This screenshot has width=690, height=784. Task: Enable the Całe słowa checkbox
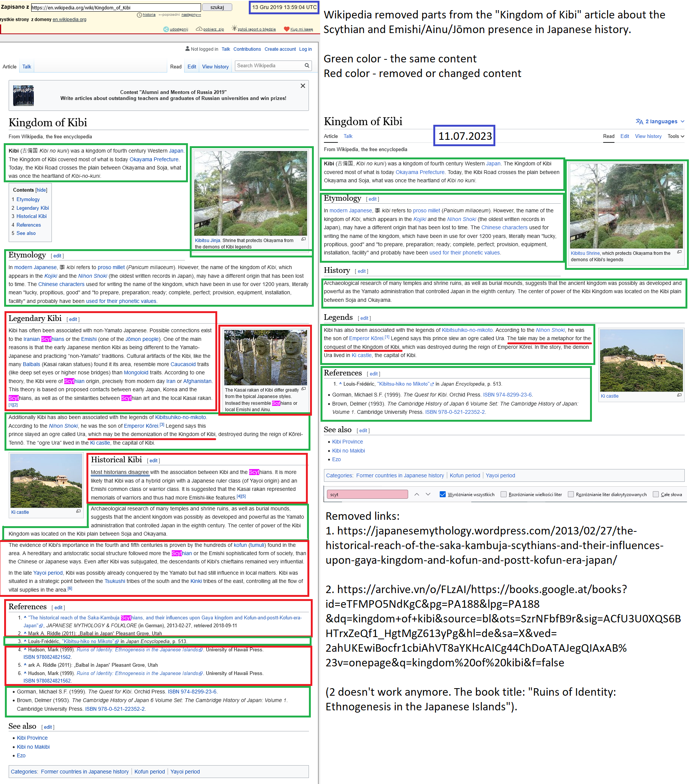point(656,494)
